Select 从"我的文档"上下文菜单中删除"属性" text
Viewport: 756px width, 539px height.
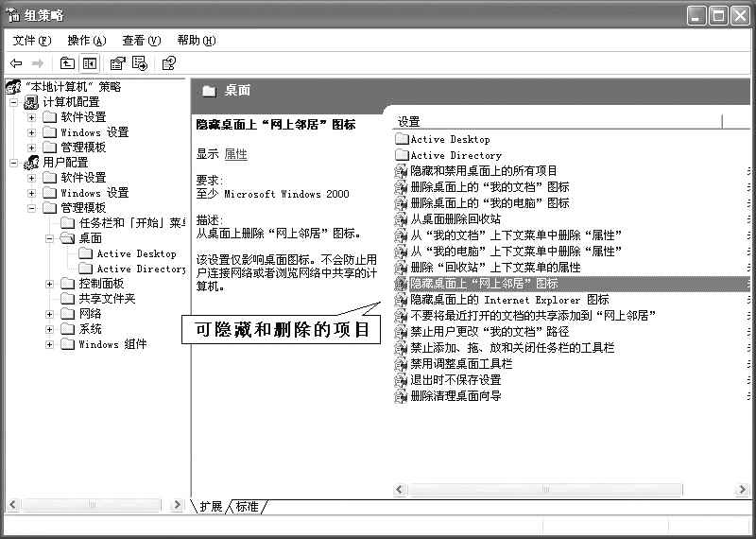coord(516,235)
